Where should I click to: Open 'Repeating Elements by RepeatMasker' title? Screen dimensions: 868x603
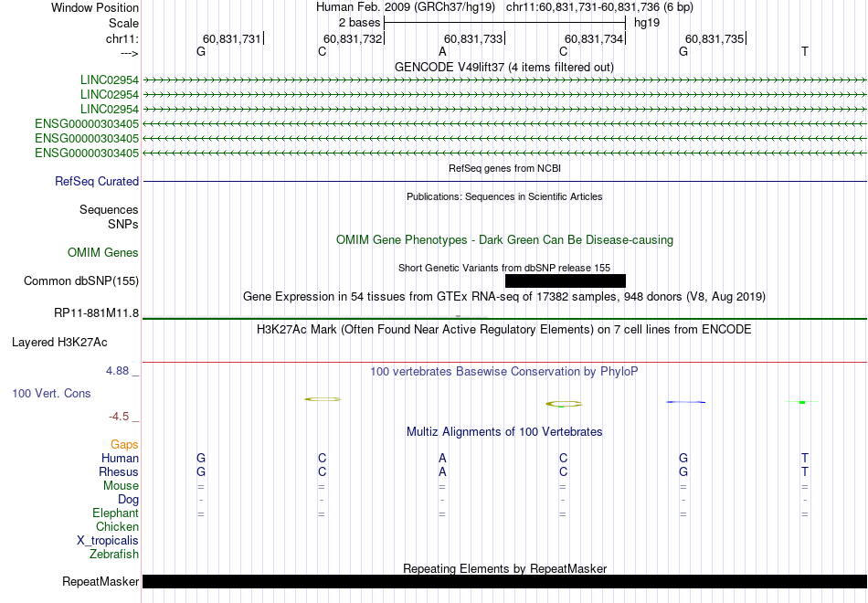pyautogui.click(x=505, y=568)
